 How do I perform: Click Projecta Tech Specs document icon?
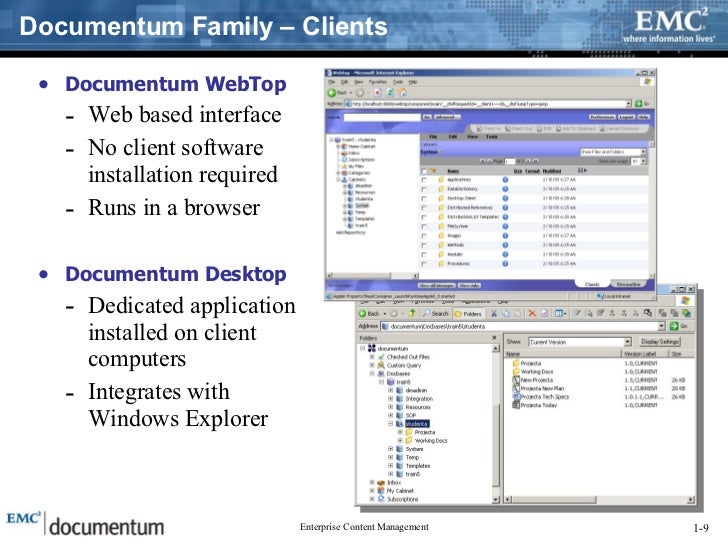515,396
